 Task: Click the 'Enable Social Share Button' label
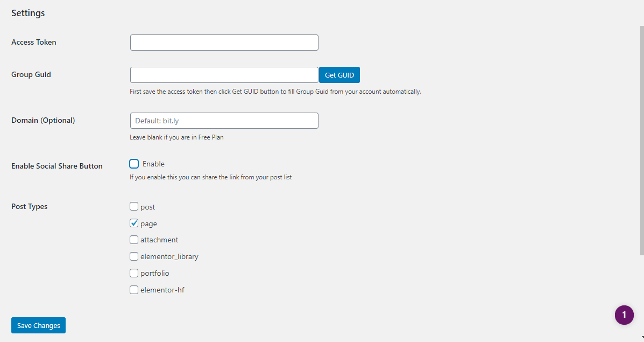pyautogui.click(x=57, y=166)
